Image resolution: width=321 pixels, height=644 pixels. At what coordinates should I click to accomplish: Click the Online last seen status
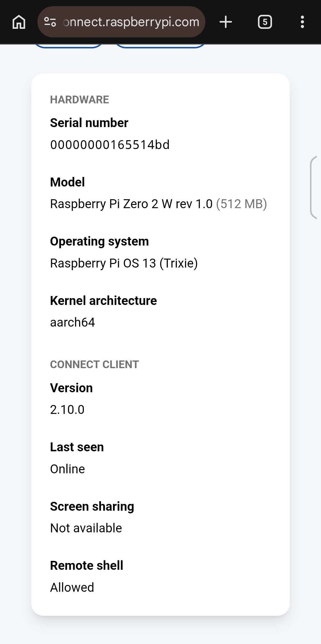click(67, 469)
